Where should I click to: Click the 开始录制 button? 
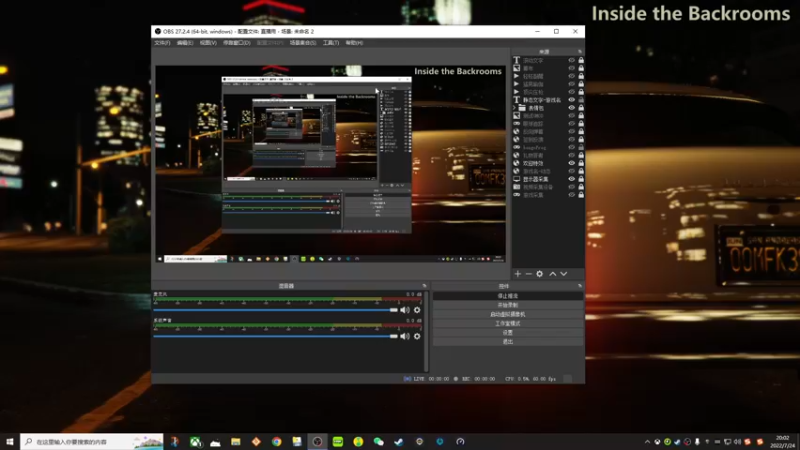click(508, 305)
